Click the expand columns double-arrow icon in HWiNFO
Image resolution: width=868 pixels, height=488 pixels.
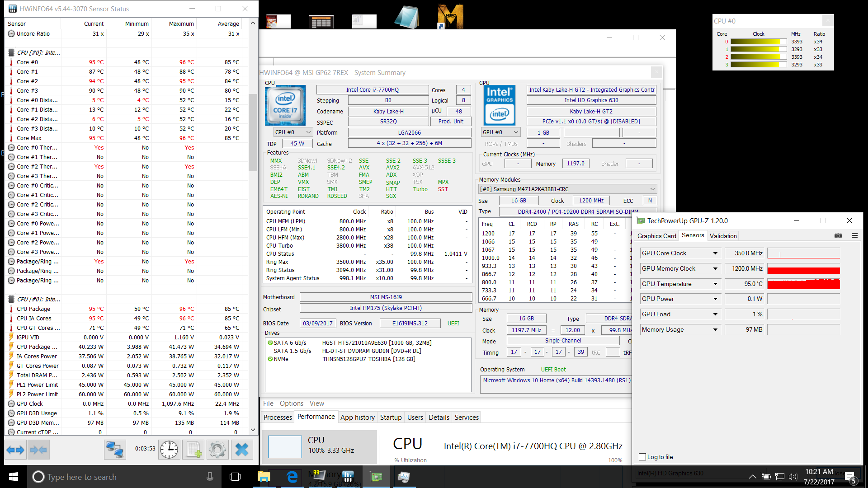(16, 450)
